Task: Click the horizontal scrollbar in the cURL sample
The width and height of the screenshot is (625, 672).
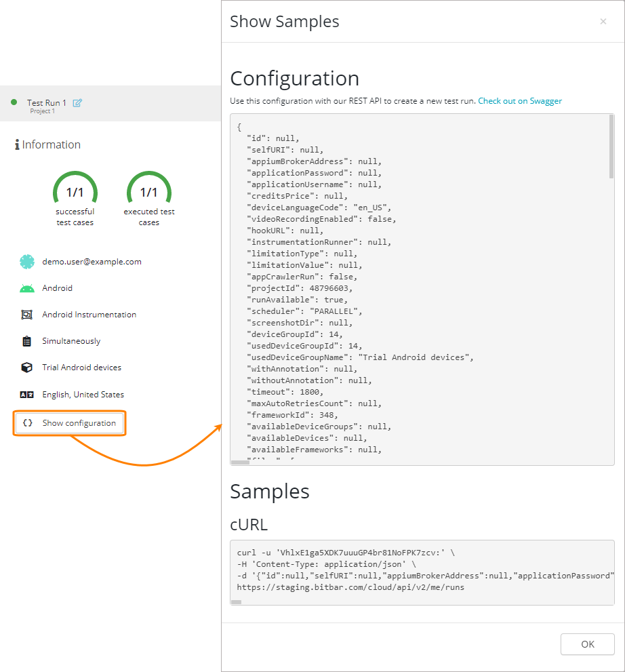Action: click(237, 601)
